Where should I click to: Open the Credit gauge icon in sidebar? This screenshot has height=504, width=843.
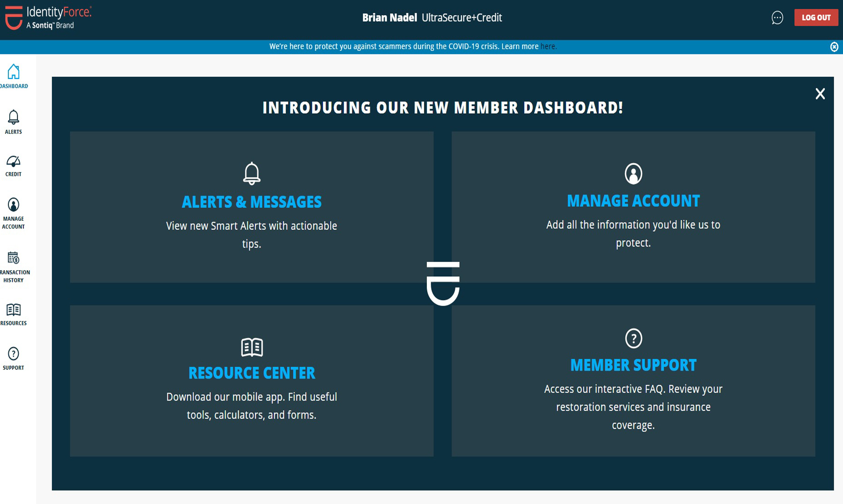tap(13, 162)
